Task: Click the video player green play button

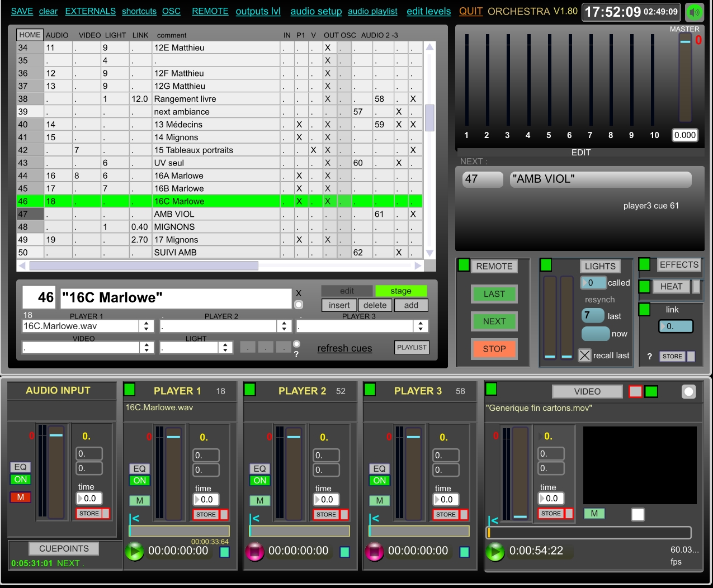Action: coord(495,552)
